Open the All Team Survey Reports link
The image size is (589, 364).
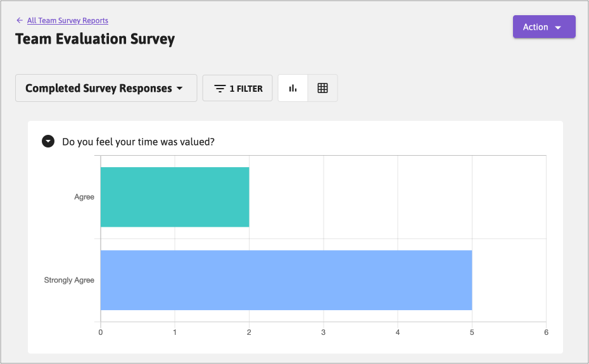click(67, 21)
